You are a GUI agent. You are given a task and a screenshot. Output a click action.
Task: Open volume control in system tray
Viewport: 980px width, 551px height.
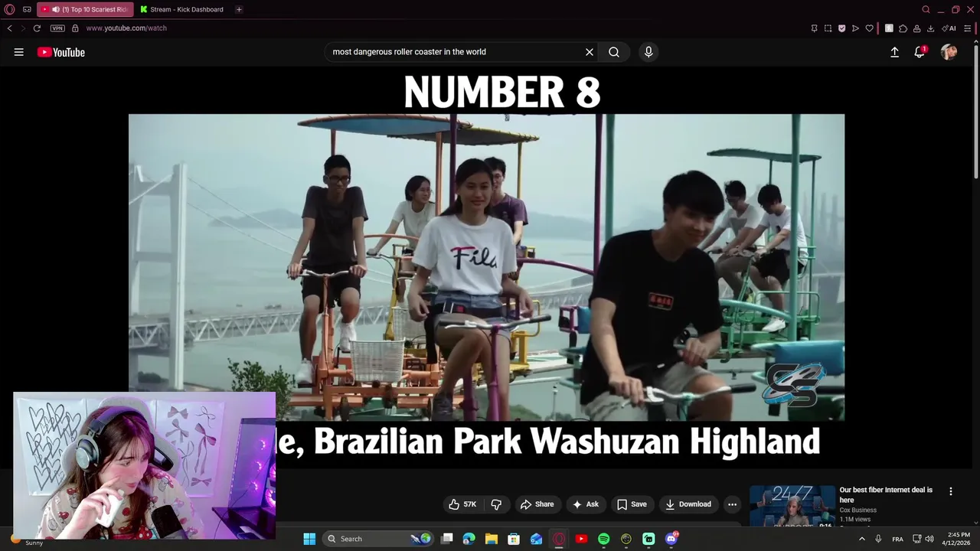click(x=929, y=539)
